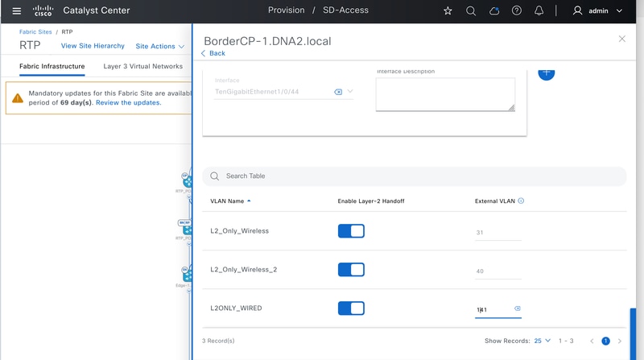The height and width of the screenshot is (360, 644).
Task: Open the help question mark icon
Action: coord(517,10)
